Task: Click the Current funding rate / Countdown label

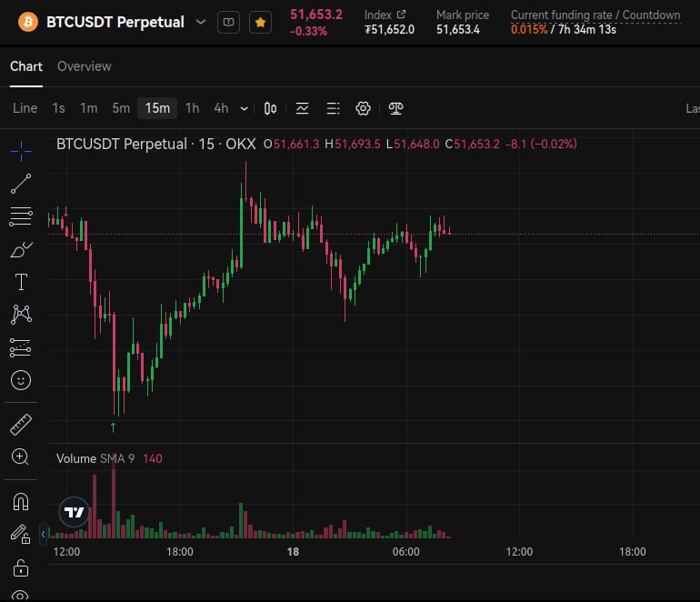Action: click(x=595, y=15)
